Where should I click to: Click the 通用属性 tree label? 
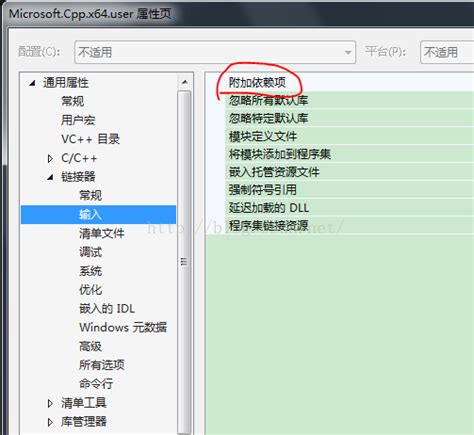pos(66,83)
